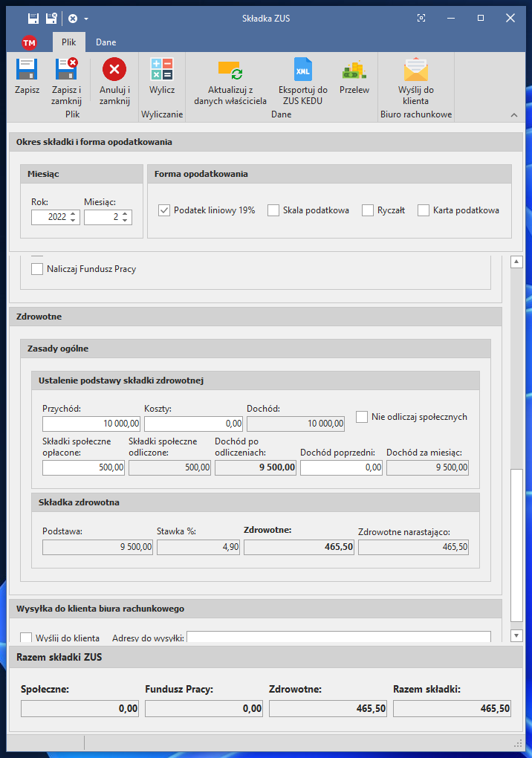Open quick access toolbar customize dropdown arrow
The width and height of the screenshot is (532, 758).
click(x=86, y=19)
